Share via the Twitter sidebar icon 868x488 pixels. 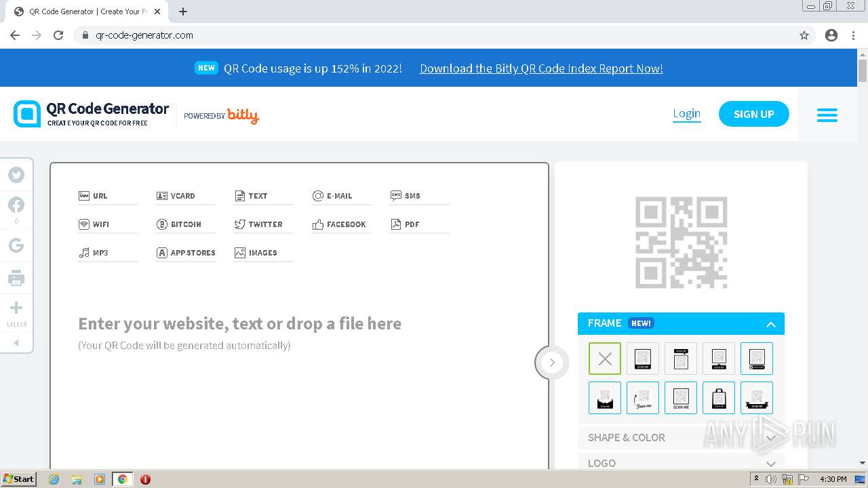point(16,175)
